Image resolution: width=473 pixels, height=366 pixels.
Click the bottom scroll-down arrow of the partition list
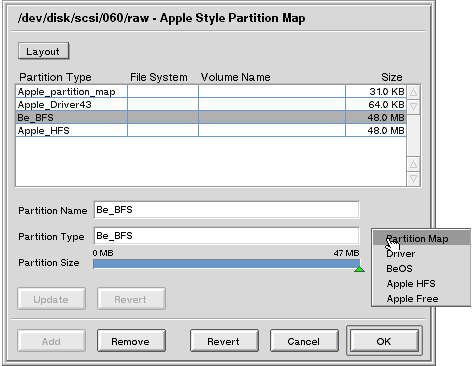(x=413, y=179)
